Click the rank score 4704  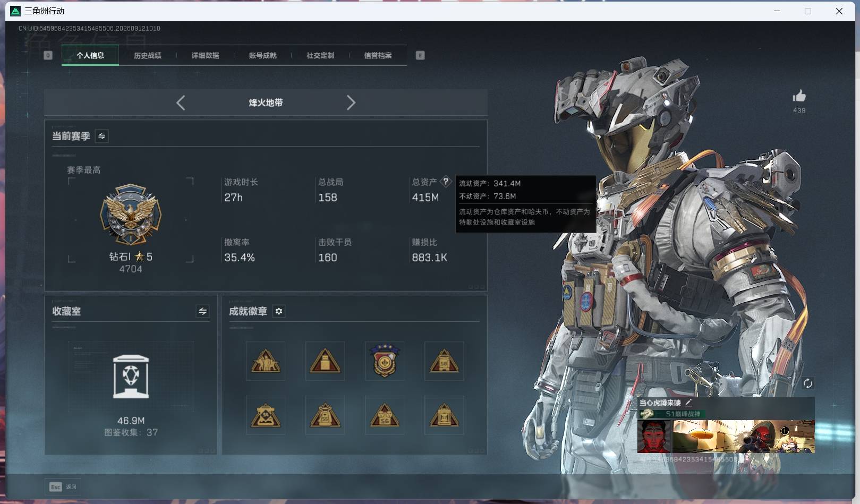pos(131,269)
